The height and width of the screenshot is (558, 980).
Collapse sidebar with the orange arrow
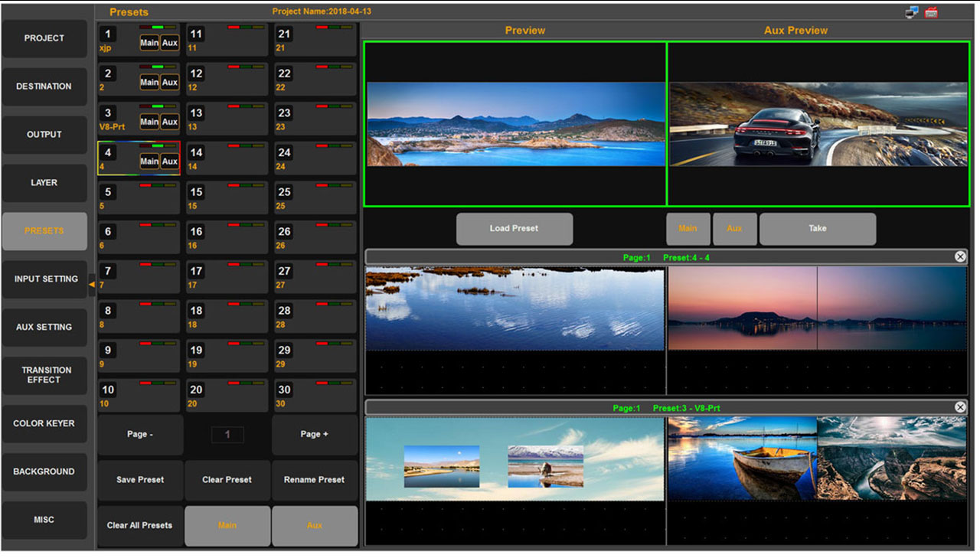92,284
